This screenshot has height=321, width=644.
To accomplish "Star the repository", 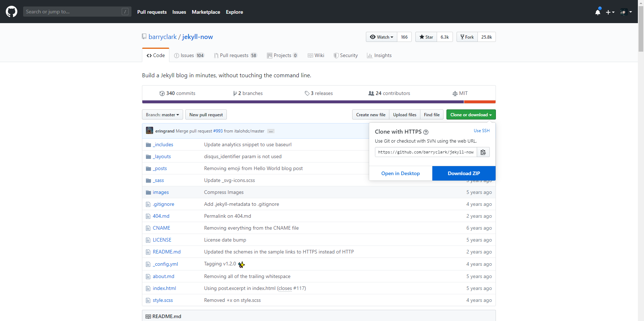I will (x=426, y=37).
